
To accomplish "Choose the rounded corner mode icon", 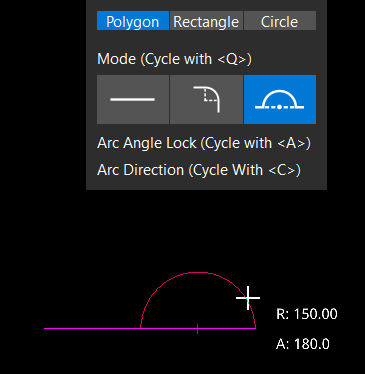I will pyautogui.click(x=206, y=99).
